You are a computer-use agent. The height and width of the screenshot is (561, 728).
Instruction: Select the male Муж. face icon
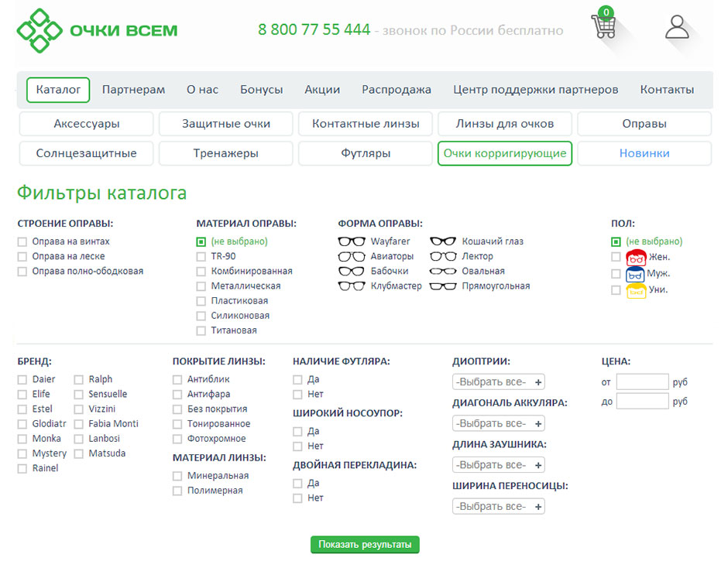(636, 274)
